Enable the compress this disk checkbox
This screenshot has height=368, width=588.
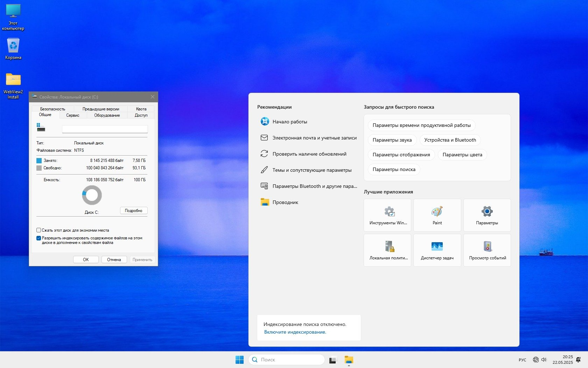[39, 230]
